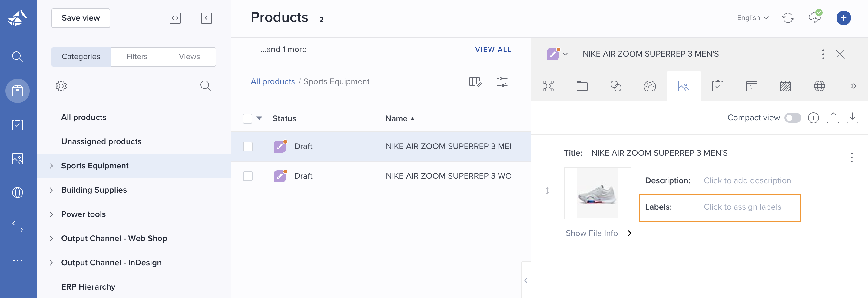The width and height of the screenshot is (868, 298).
Task: Close the product detail panel
Action: point(840,54)
